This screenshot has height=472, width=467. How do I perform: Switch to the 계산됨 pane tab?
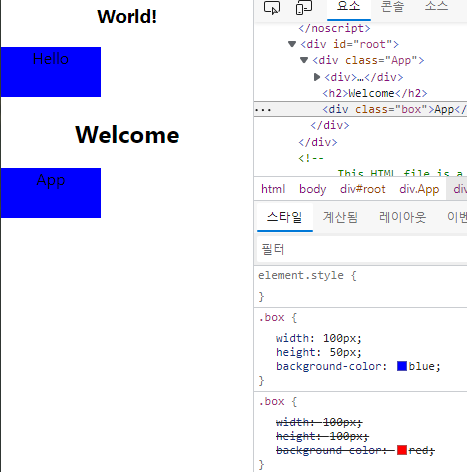click(340, 217)
